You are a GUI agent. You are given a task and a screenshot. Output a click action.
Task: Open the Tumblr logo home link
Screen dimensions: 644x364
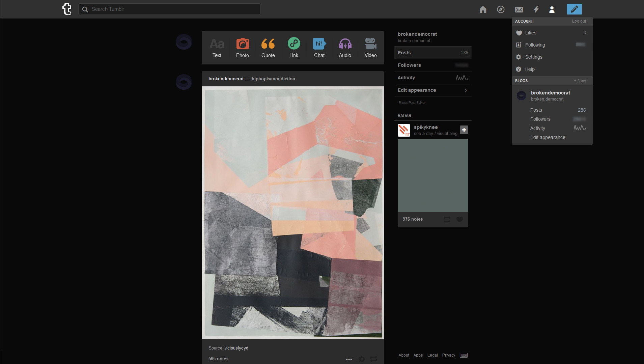click(x=67, y=9)
